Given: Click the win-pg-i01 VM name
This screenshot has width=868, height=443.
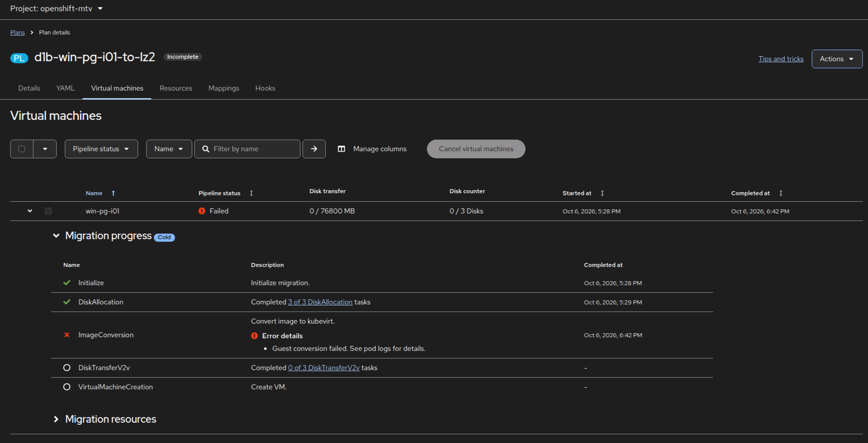Looking at the screenshot, I should (x=103, y=211).
